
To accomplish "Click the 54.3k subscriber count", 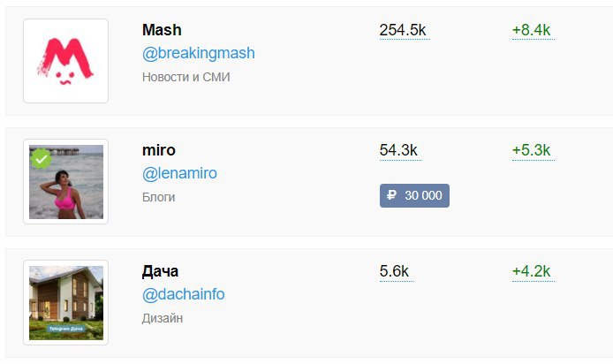I will pyautogui.click(x=398, y=150).
